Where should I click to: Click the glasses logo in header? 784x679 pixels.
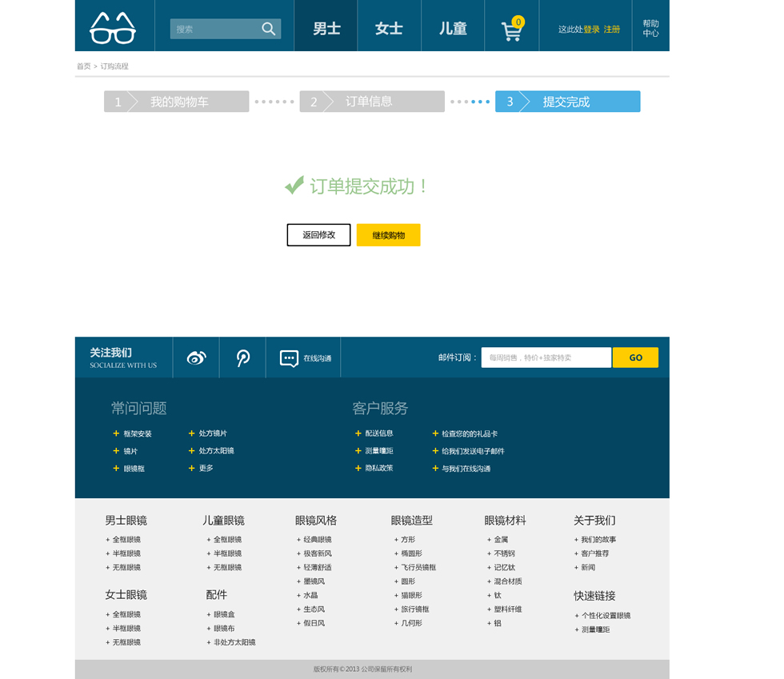click(x=113, y=28)
